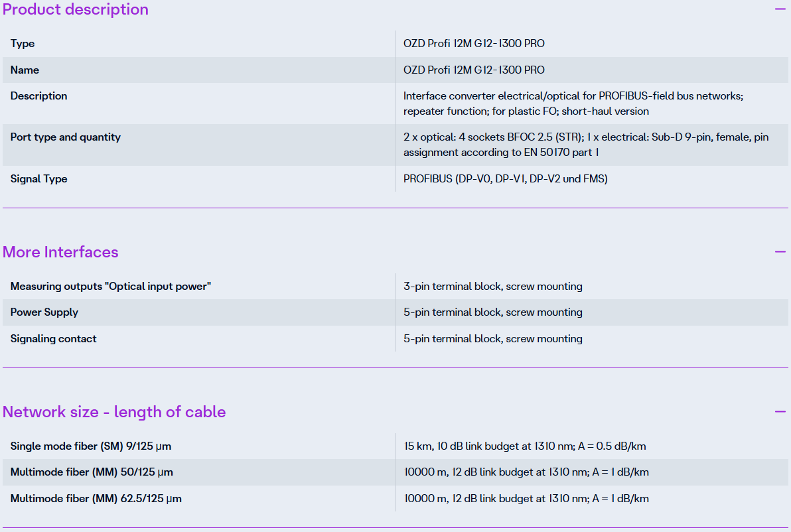Click the More Interfaces heading
This screenshot has height=532, width=791.
tap(60, 252)
